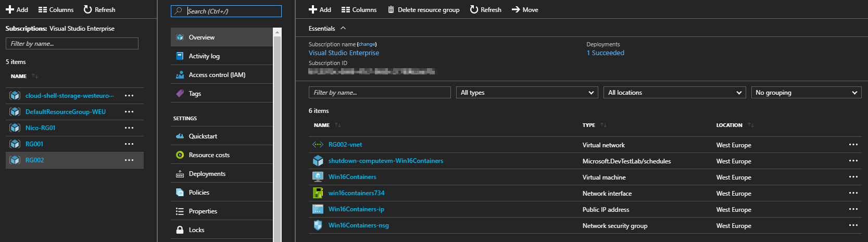The height and width of the screenshot is (242, 868).
Task: Click the RG002-vnet virtual network icon
Action: pyautogui.click(x=318, y=145)
